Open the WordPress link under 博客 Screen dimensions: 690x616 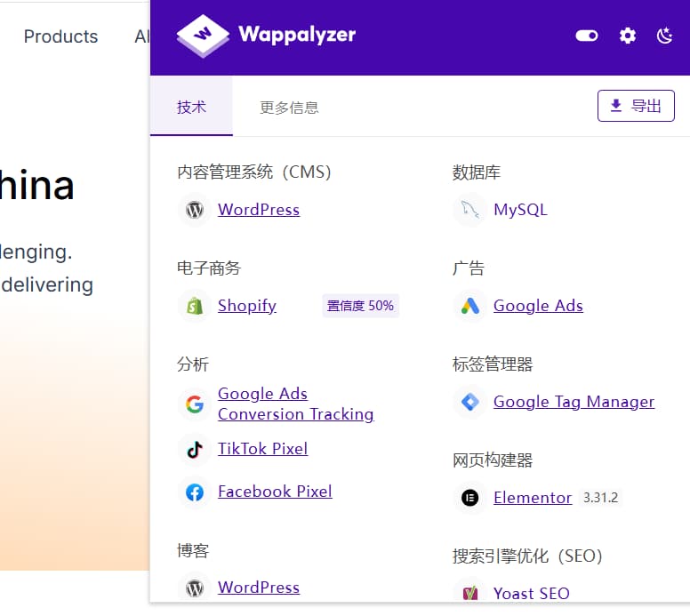(259, 588)
